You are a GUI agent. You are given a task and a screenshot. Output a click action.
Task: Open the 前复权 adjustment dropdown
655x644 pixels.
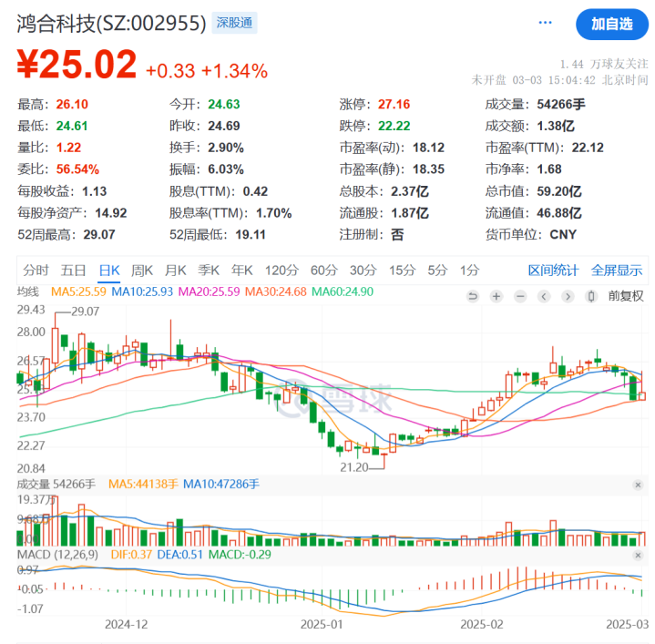626,296
